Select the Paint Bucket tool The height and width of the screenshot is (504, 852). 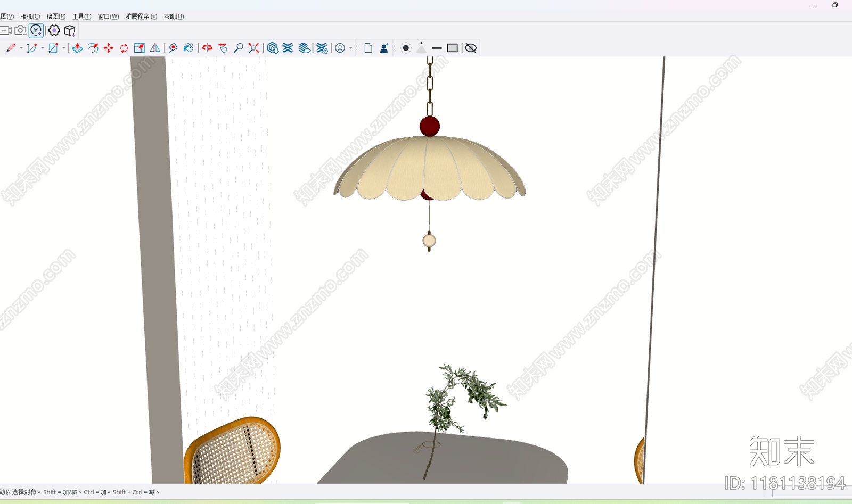189,48
